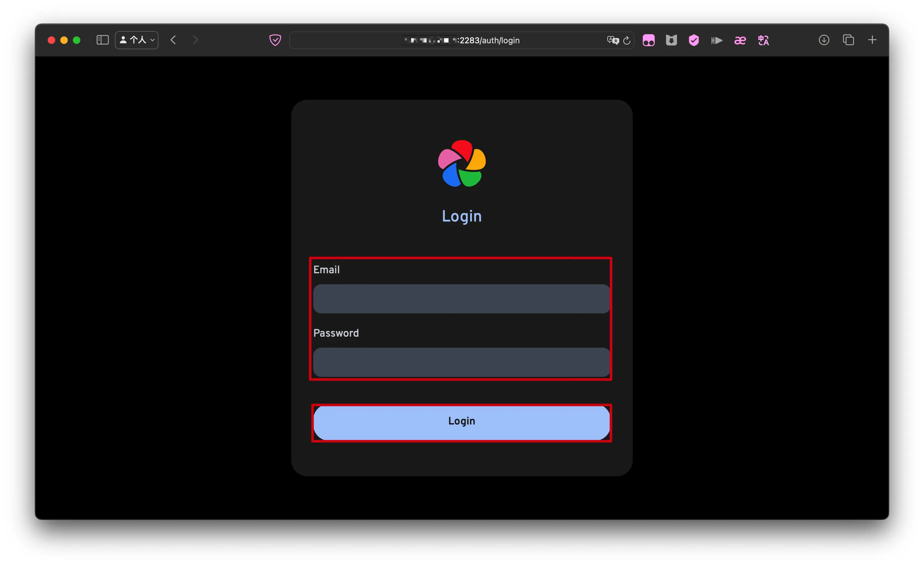This screenshot has width=924, height=566.
Task: Go back with the left arrow
Action: (x=173, y=40)
